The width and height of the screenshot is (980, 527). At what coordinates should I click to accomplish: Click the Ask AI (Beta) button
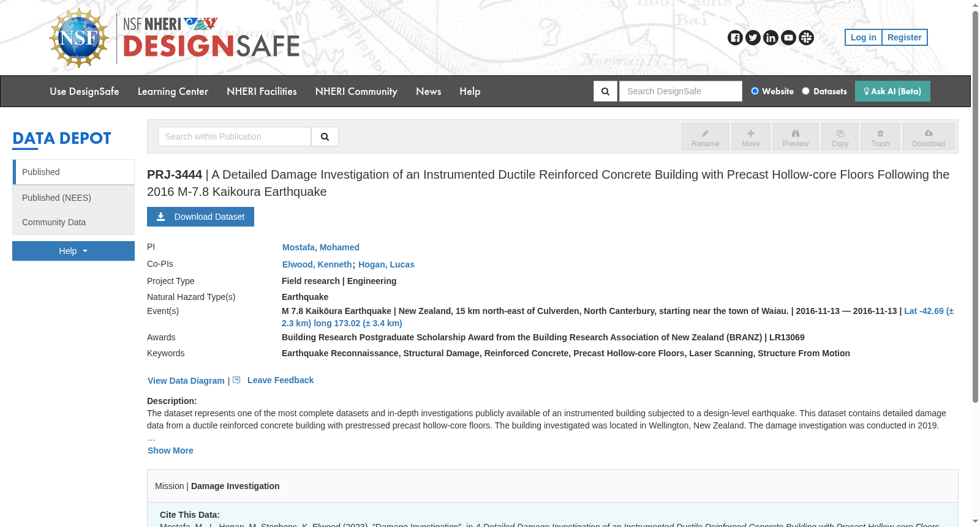coord(892,91)
